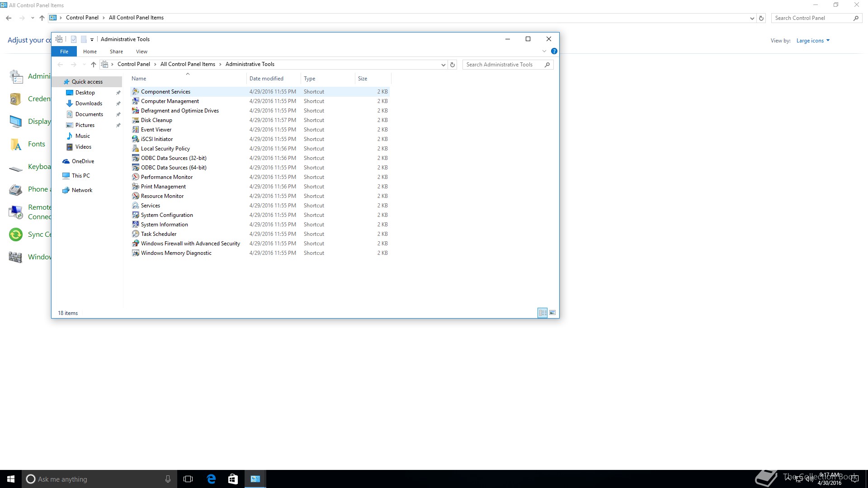
Task: Open the Windows Store taskbar icon
Action: [233, 479]
